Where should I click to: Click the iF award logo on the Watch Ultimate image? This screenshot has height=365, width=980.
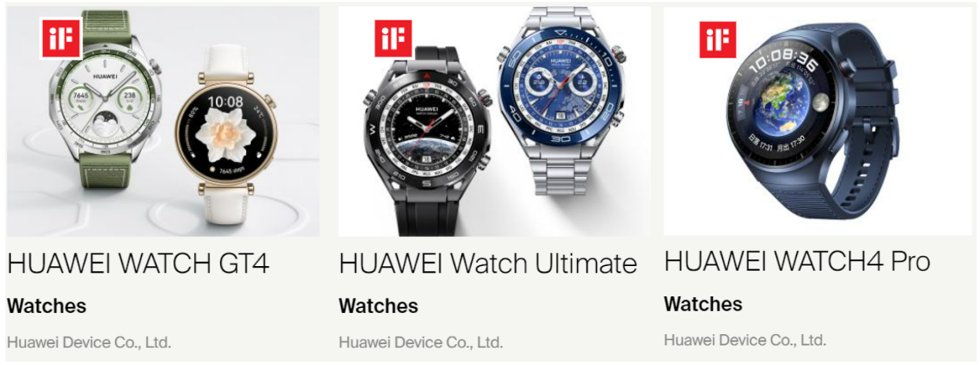(393, 38)
